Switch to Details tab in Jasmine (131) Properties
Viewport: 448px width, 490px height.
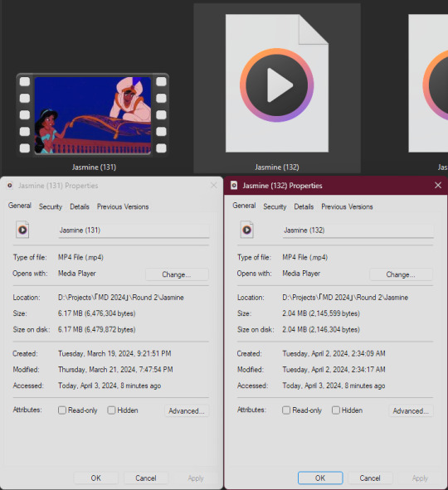(x=80, y=206)
